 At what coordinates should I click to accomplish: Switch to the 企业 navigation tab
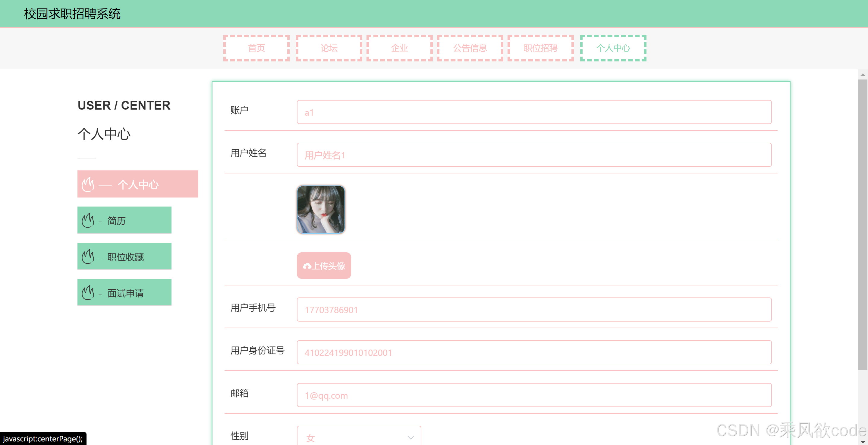pos(399,48)
